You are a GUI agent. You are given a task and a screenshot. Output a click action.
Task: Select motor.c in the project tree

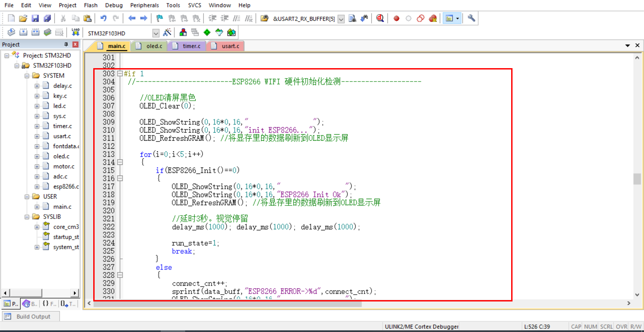point(64,166)
